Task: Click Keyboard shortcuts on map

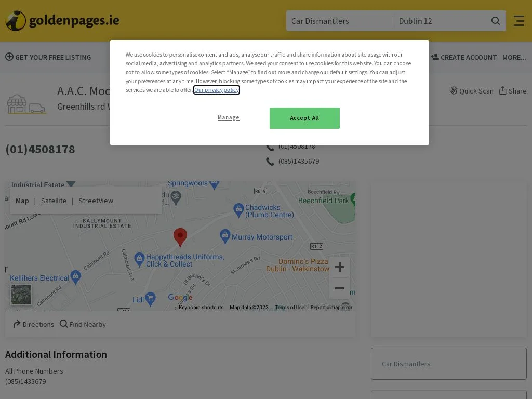Action: 201,308
